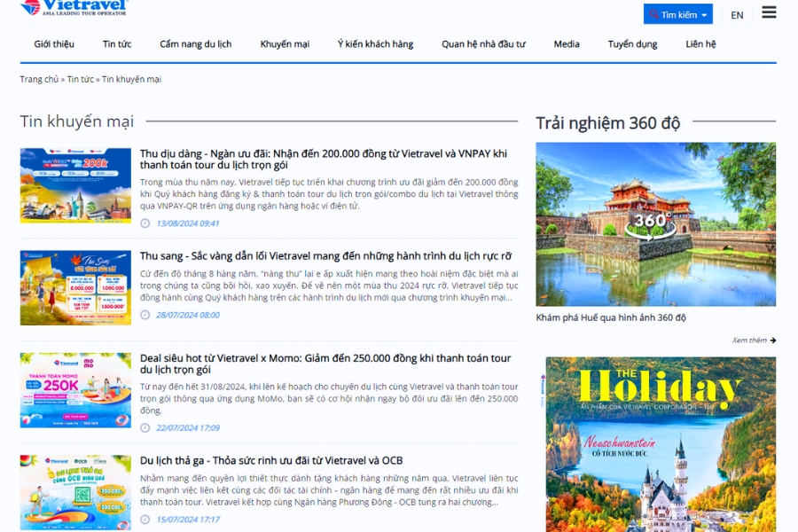Click the Vietravel logo
The width and height of the screenshot is (798, 532).
[74, 8]
